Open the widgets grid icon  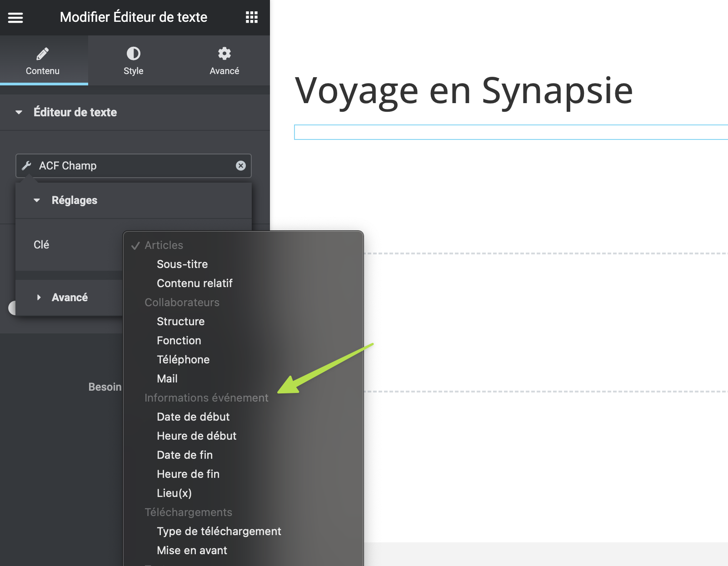[251, 17]
